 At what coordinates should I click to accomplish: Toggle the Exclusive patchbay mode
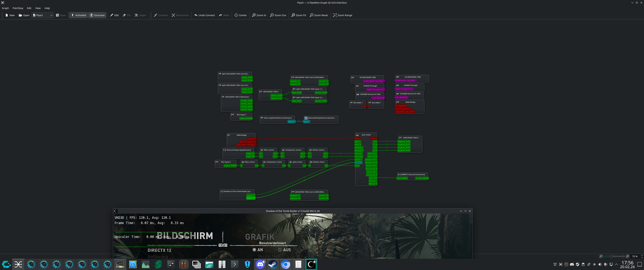(97, 15)
